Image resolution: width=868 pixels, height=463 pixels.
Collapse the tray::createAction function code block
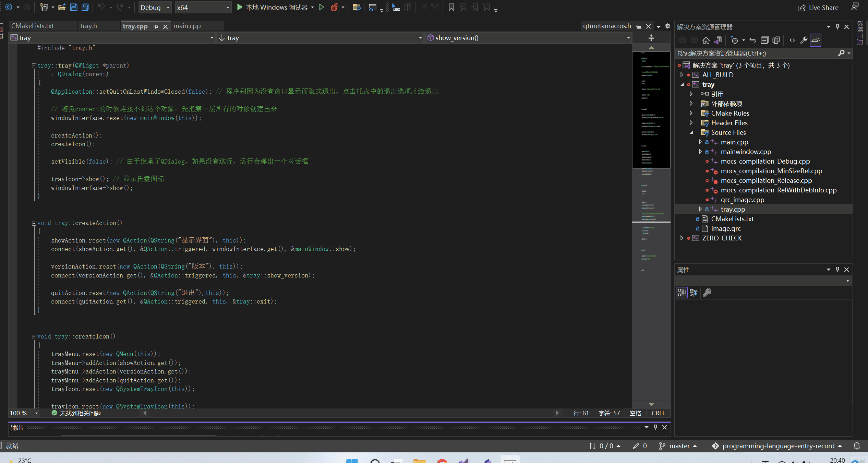click(34, 223)
